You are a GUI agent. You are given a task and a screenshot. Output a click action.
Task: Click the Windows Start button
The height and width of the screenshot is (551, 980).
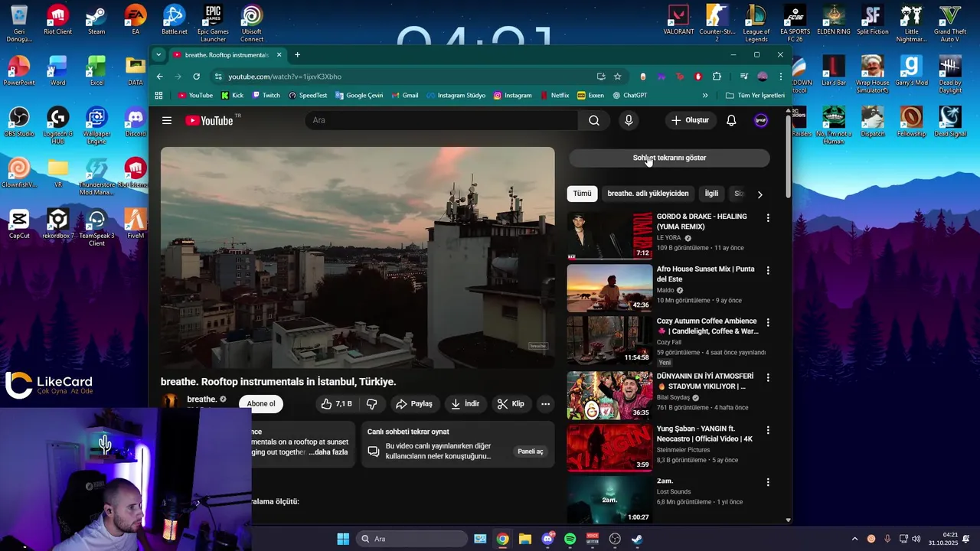[343, 539]
